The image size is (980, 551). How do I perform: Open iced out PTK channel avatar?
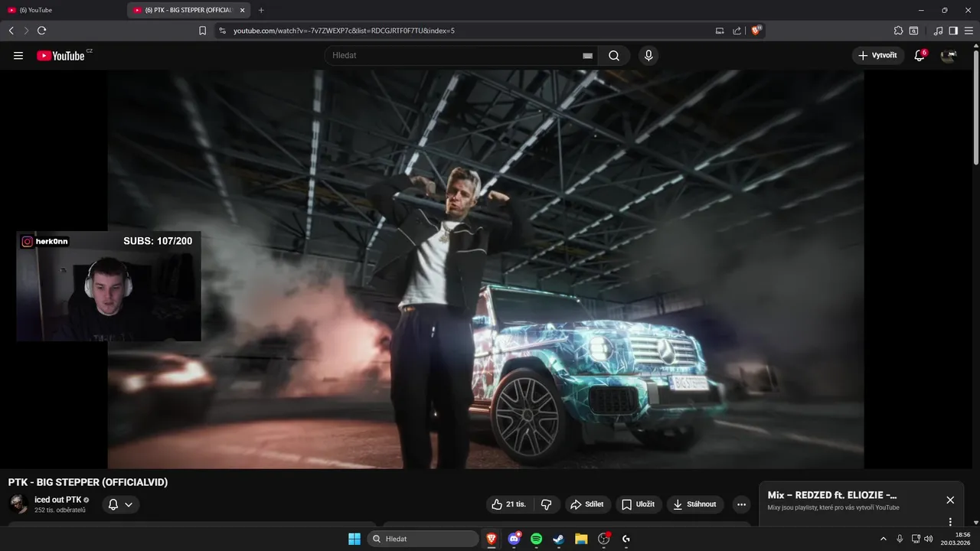coord(18,504)
